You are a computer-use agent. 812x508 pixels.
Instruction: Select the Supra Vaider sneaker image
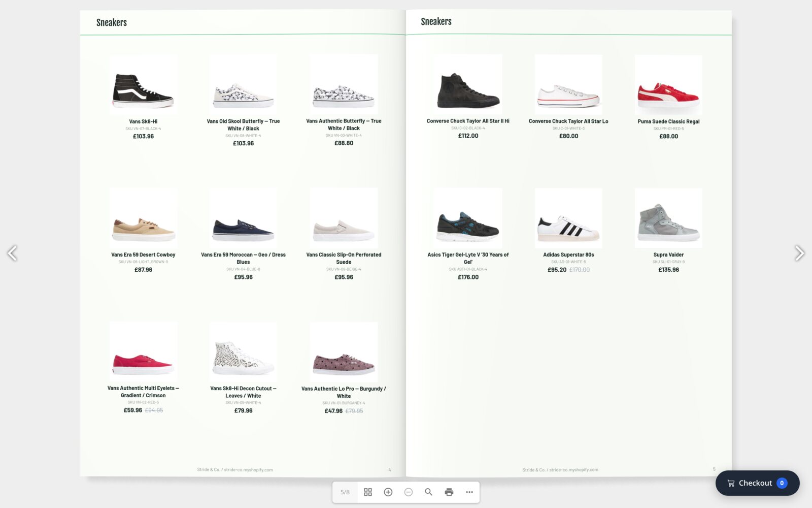pos(668,218)
